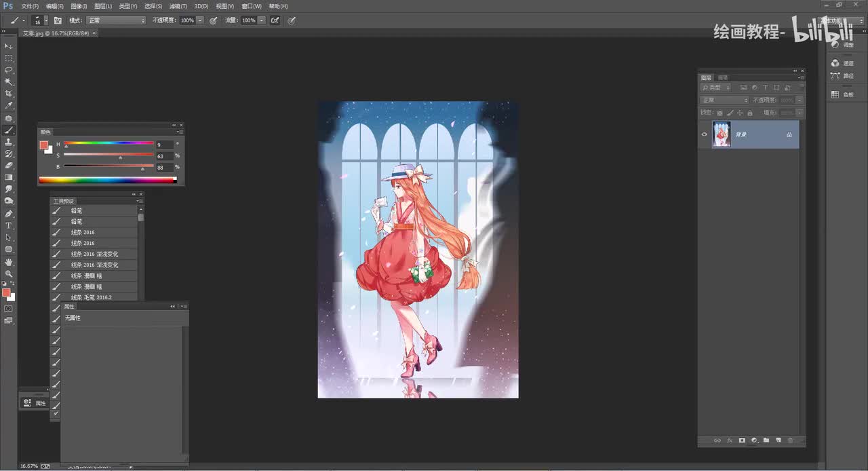Select the Eraser tool

coord(9,165)
